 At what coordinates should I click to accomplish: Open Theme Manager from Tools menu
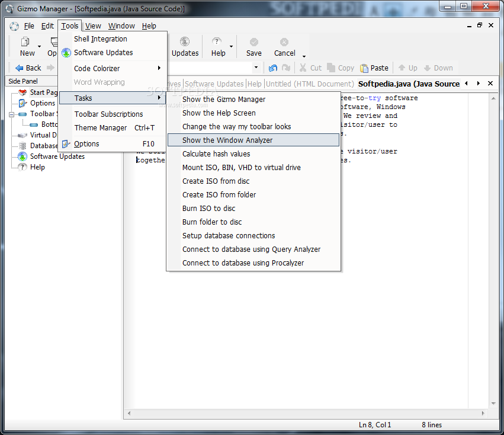tap(113, 128)
